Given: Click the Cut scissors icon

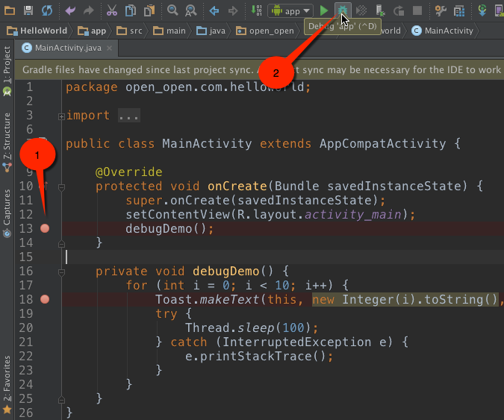Looking at the screenshot, I should (111, 10).
